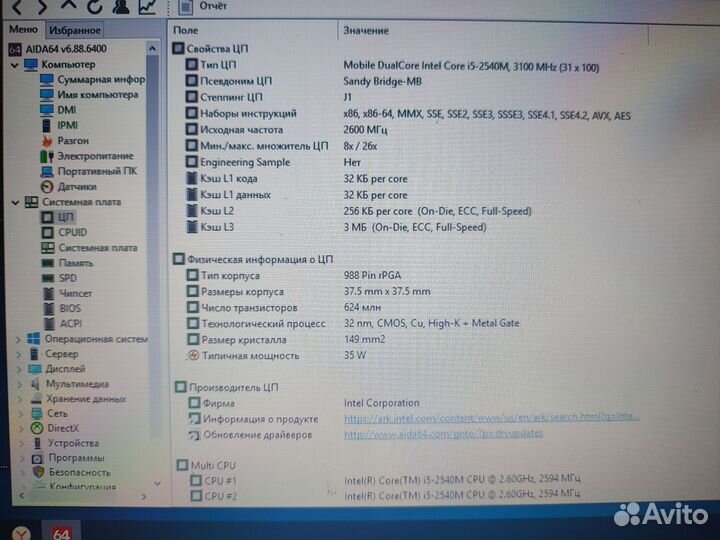Select the Технологический процесс row
Viewport: 720px width, 540px height.
353,324
